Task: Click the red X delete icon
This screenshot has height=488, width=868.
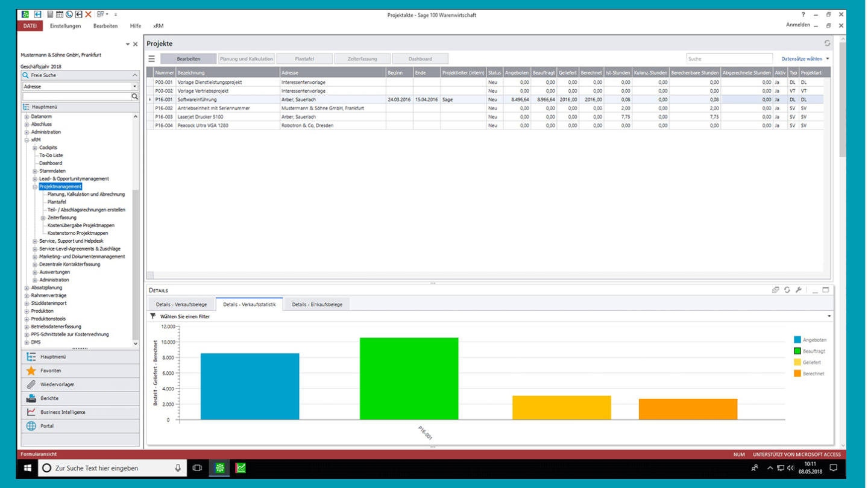Action: pyautogui.click(x=88, y=13)
